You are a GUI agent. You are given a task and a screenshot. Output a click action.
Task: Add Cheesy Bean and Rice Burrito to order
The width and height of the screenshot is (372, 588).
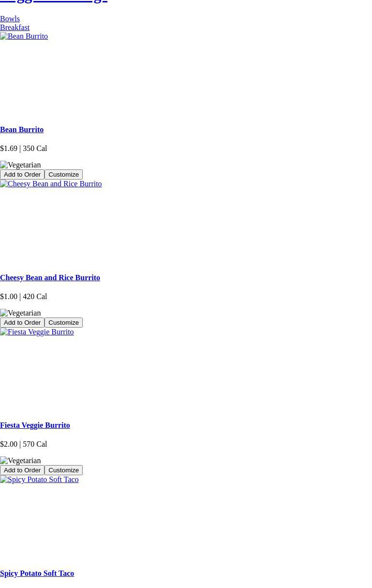22,323
